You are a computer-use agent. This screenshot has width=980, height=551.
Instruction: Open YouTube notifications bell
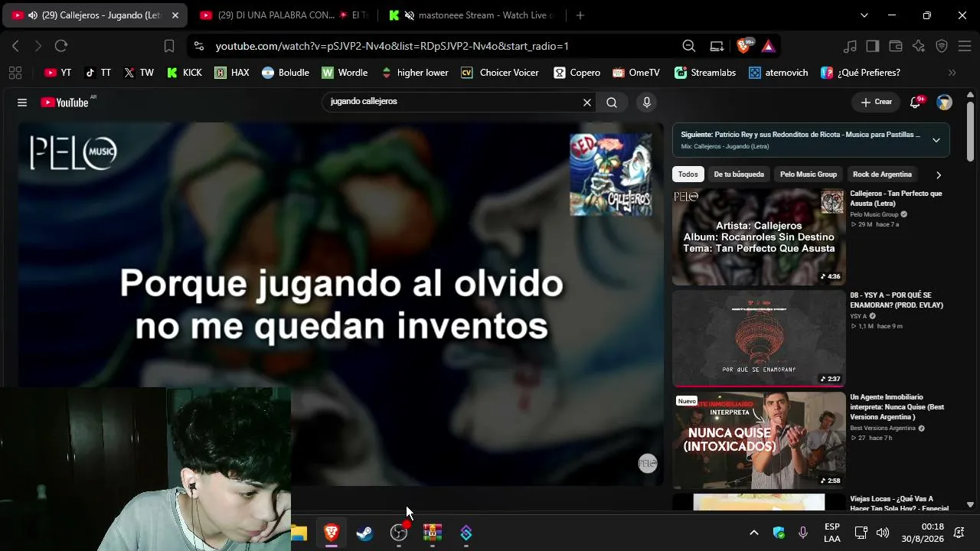(915, 103)
